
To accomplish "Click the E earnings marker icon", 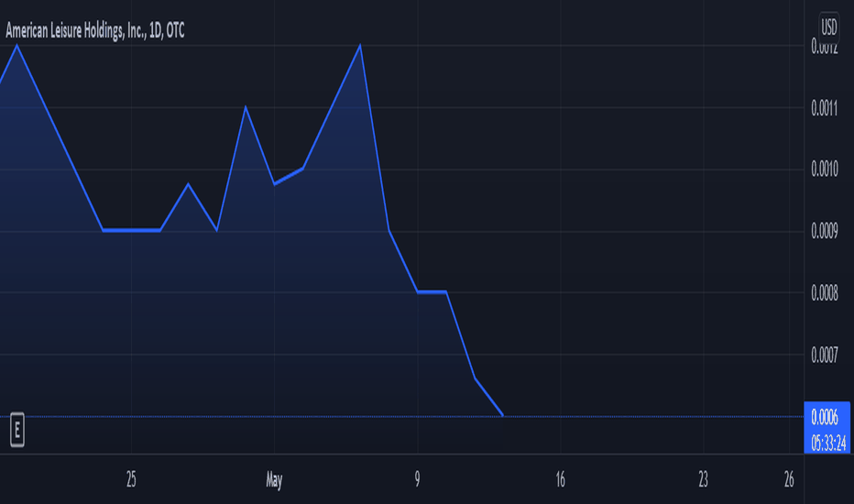I will (x=16, y=430).
